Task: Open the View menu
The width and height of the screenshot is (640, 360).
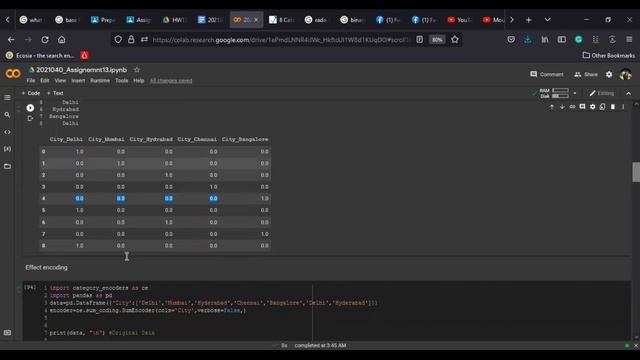Action: tap(60, 81)
